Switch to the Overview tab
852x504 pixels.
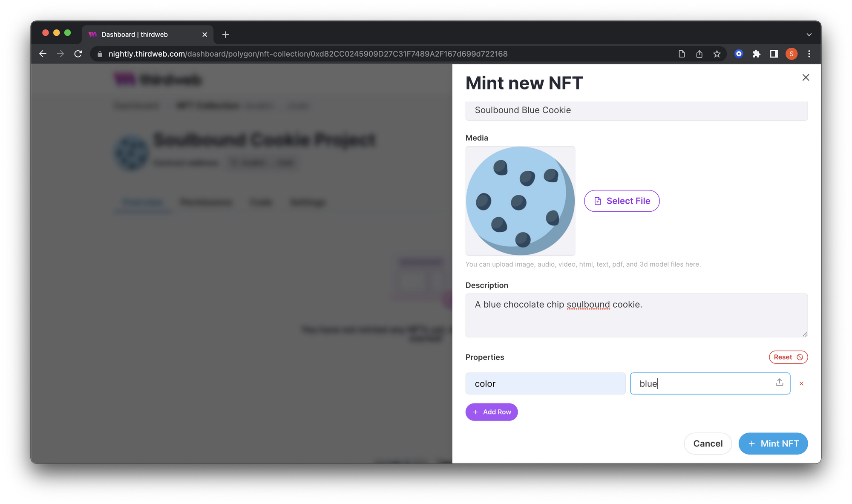(142, 202)
